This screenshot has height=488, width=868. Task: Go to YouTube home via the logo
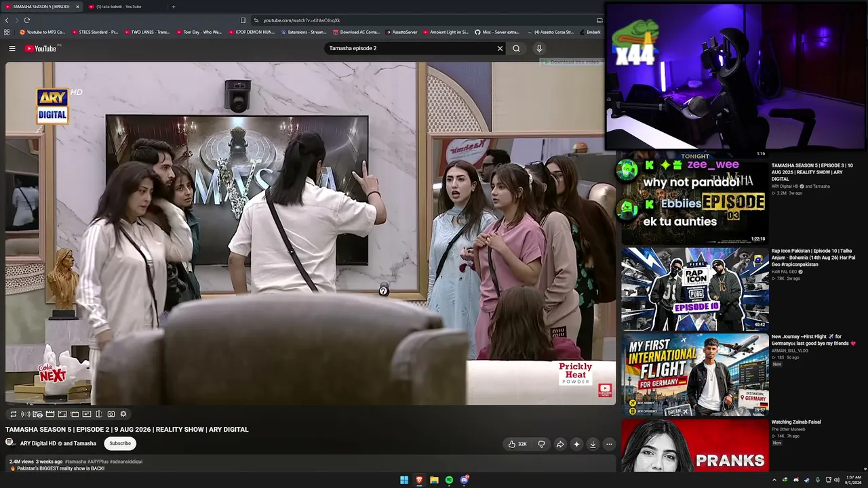click(x=41, y=49)
